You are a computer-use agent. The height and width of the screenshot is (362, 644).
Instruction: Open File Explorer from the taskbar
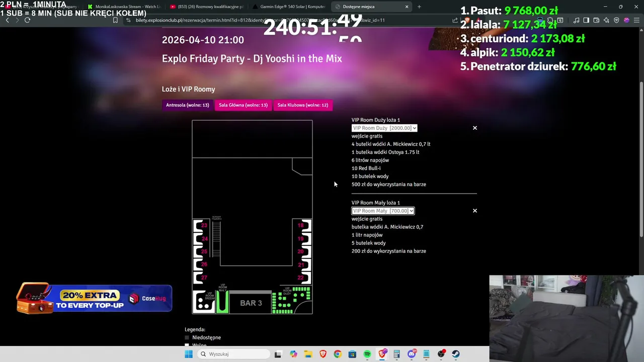[x=308, y=354]
